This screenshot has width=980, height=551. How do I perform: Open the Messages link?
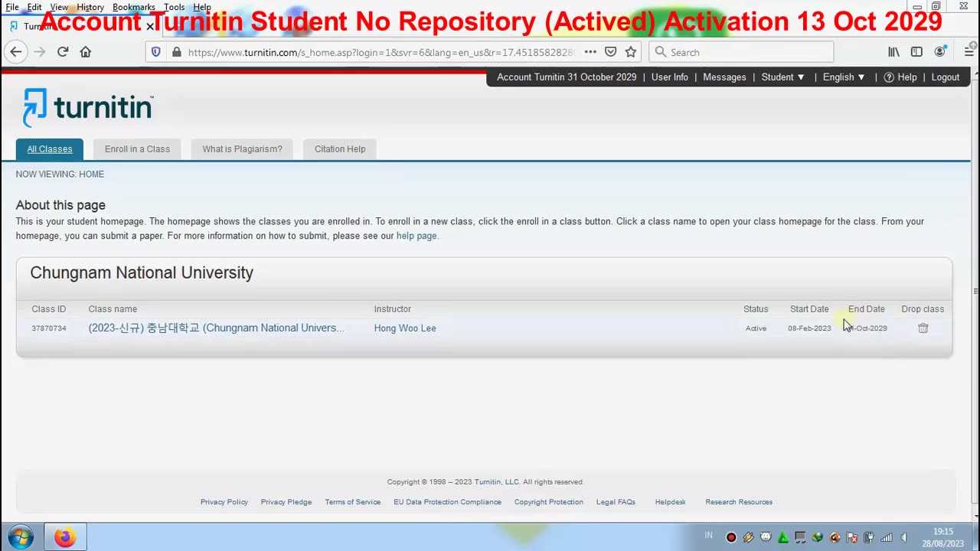pos(724,77)
